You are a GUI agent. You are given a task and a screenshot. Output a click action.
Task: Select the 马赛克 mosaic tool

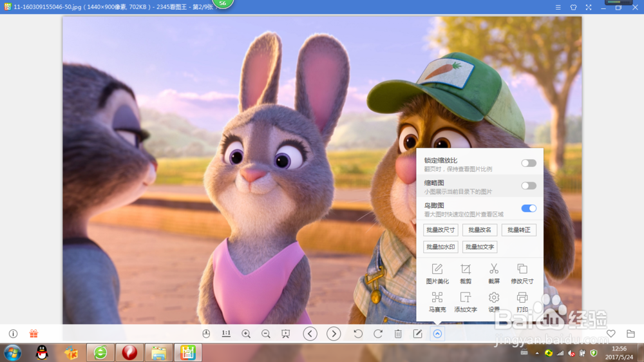(437, 303)
